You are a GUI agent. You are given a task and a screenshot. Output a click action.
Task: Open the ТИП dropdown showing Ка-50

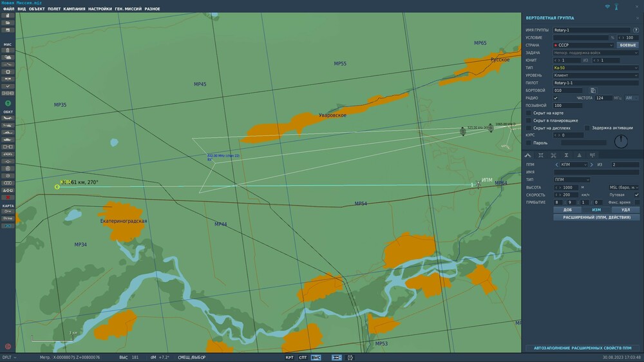596,68
